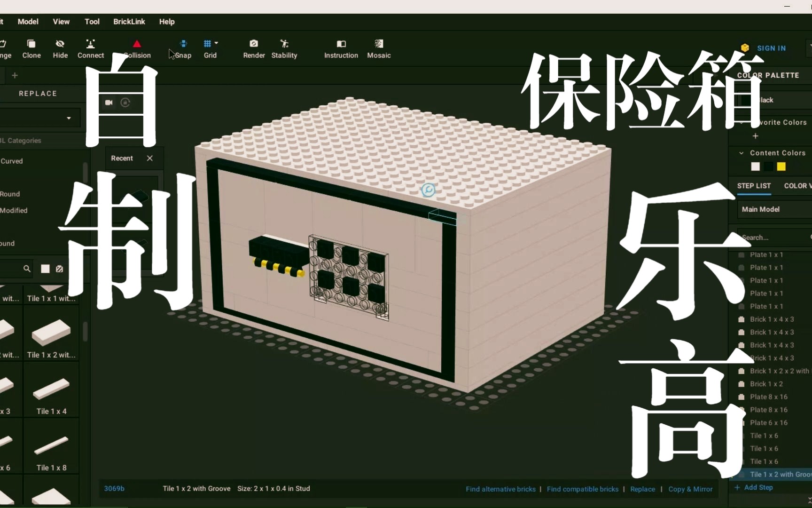Pick the yellow content color swatch
Viewport: 812px width, 508px height.
point(781,167)
